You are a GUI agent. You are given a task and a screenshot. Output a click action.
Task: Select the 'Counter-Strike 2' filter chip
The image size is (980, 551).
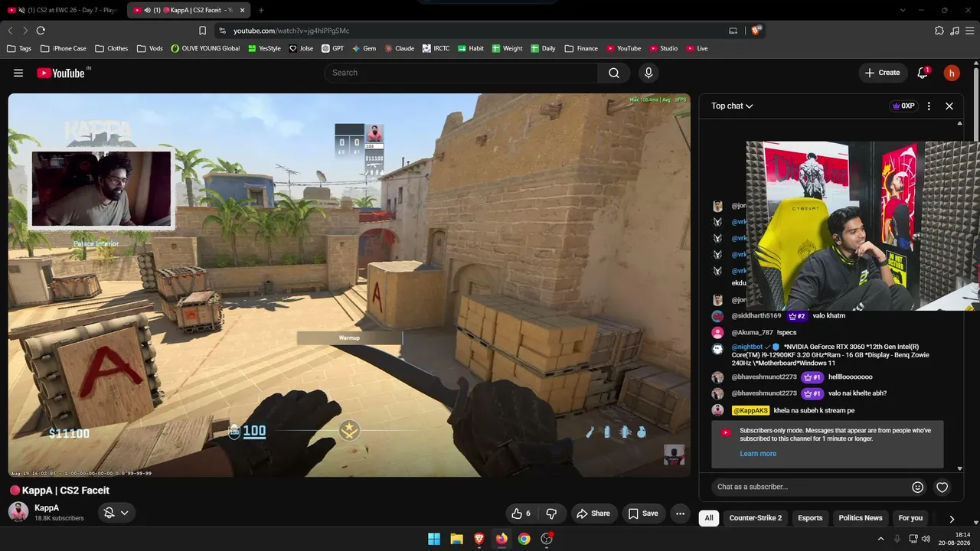[756, 518]
